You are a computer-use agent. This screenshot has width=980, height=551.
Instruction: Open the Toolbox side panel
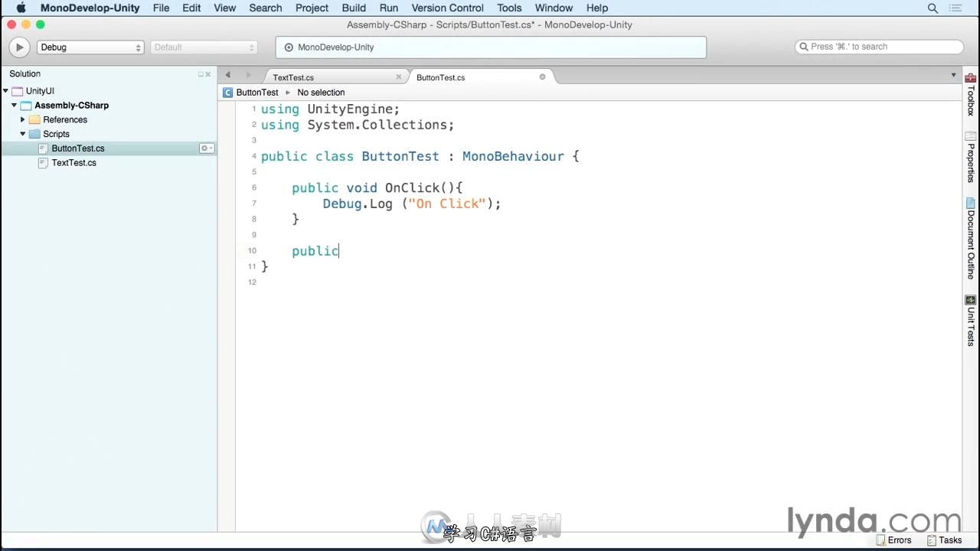(x=970, y=95)
